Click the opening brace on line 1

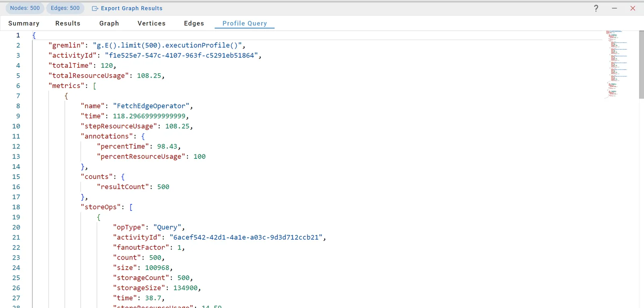34,35
